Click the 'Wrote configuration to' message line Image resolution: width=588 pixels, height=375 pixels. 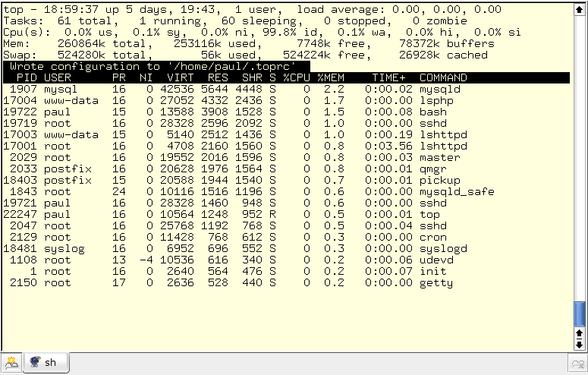coord(156,67)
